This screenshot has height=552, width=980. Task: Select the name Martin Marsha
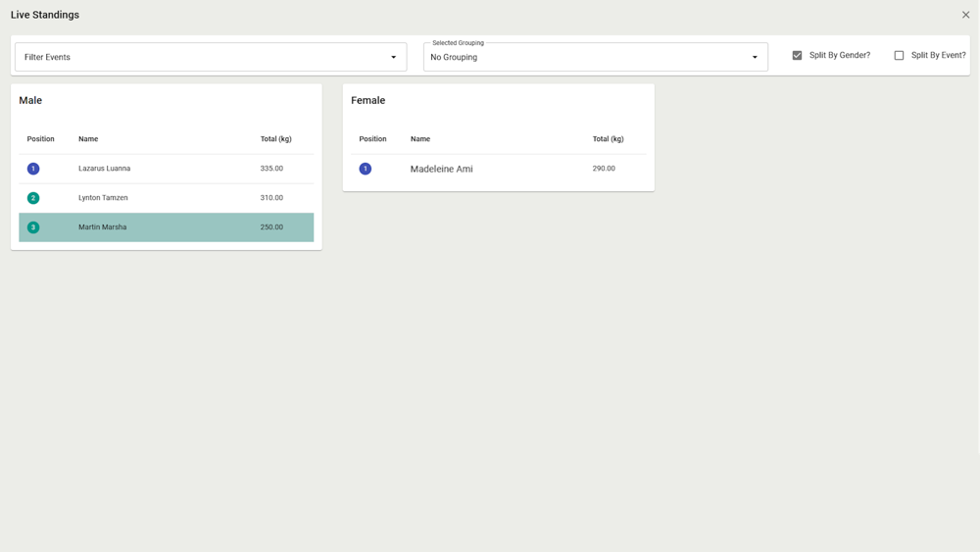(x=103, y=226)
